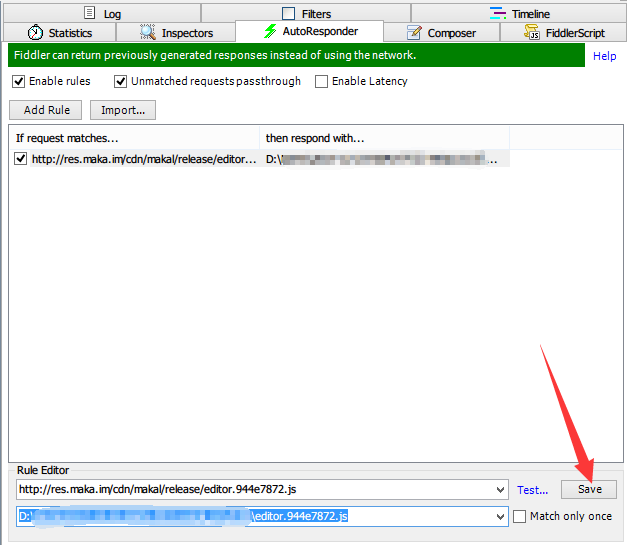627x545 pixels.
Task: Toggle Unmatched requests passthrough checkbox
Action: coord(120,81)
